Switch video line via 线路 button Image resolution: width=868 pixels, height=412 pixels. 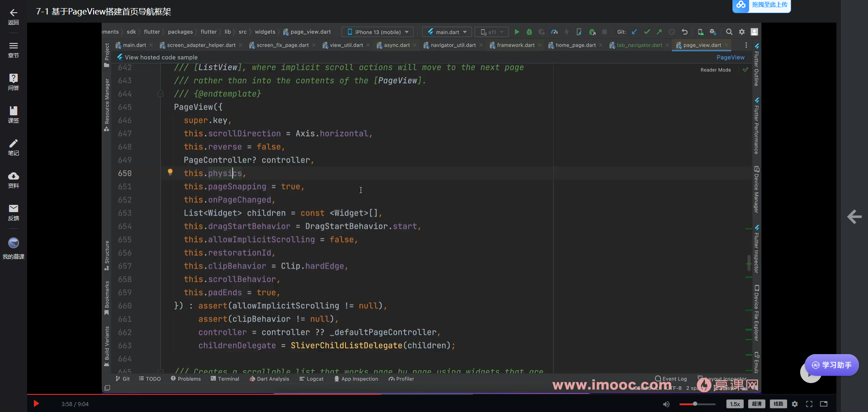778,404
